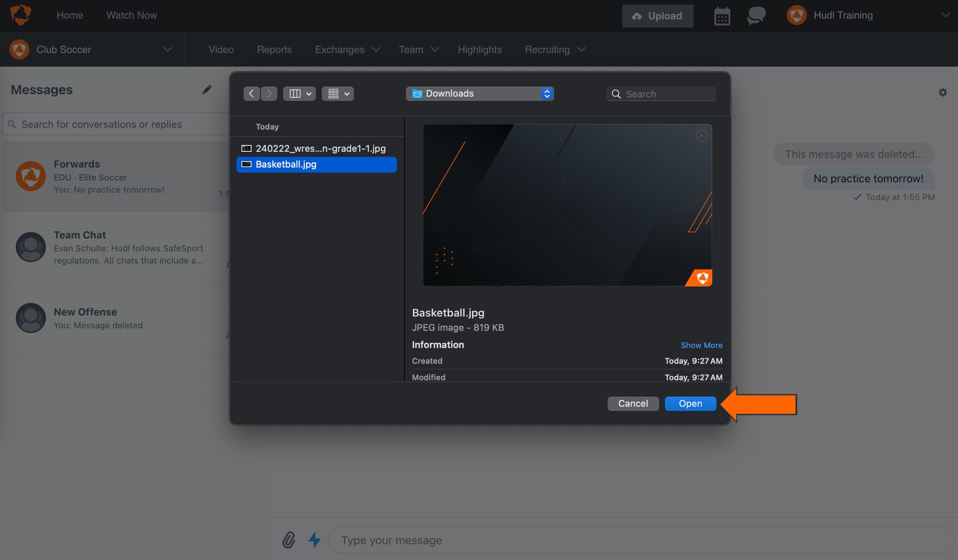Click the Team Chat conversation avatar
Viewport: 958px width, 560px height.
click(x=31, y=247)
